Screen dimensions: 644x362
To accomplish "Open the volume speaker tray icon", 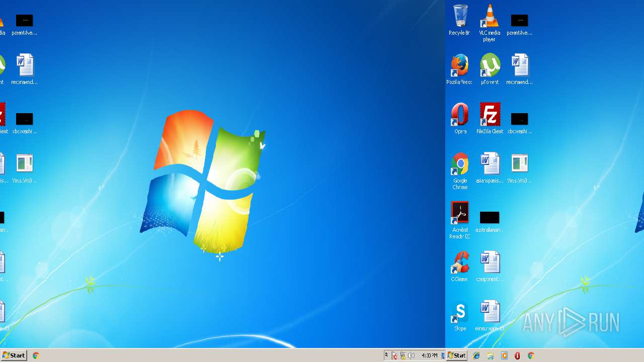I will click(x=411, y=355).
